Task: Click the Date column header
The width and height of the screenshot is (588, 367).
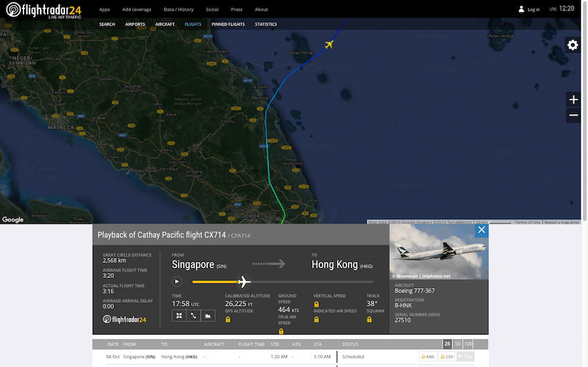Action: click(113, 344)
